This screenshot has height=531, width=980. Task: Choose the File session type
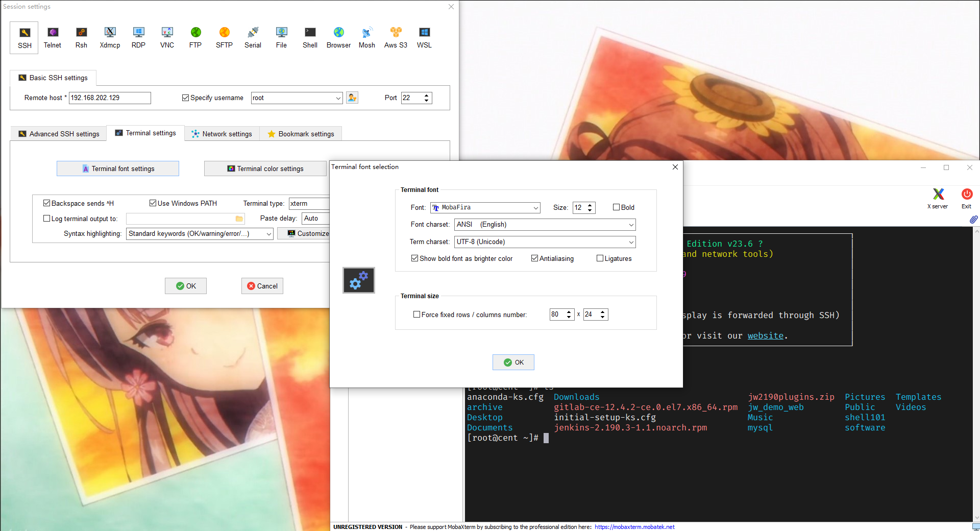coord(281,38)
